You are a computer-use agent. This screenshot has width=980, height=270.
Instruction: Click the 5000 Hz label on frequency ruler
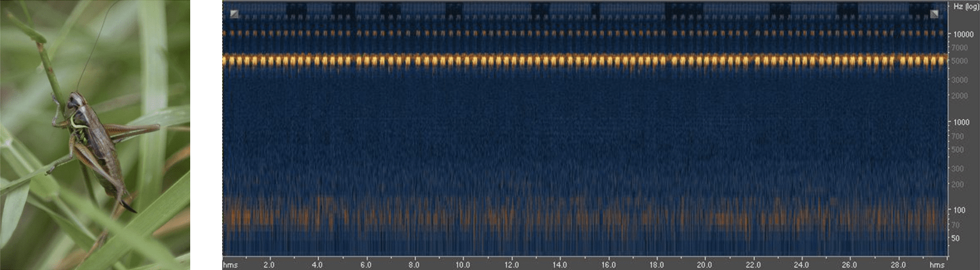959,61
